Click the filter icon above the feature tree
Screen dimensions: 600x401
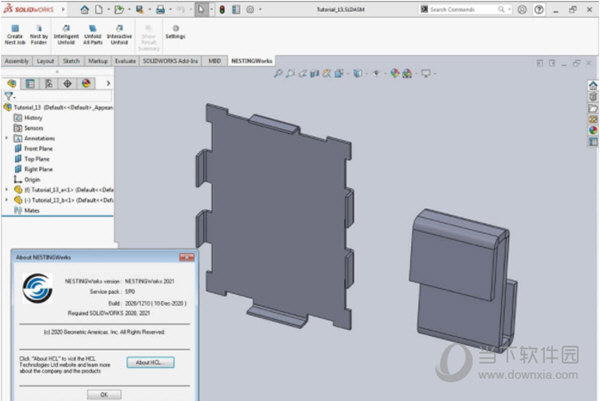(x=8, y=96)
